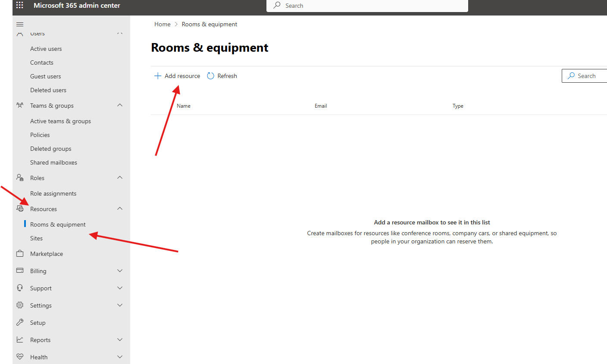Image resolution: width=607 pixels, height=364 pixels.
Task: Collapse the Roles section chevron
Action: 120,178
